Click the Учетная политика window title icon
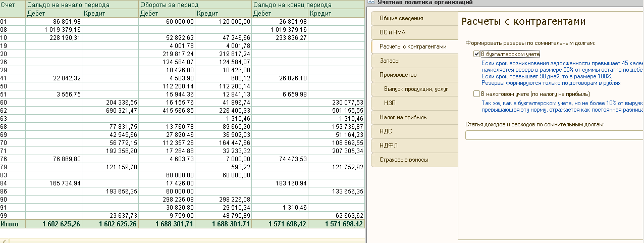 click(371, 3)
